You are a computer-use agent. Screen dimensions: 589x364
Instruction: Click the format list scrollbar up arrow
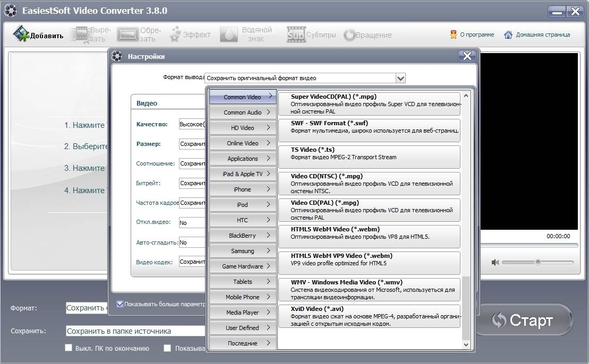point(466,96)
